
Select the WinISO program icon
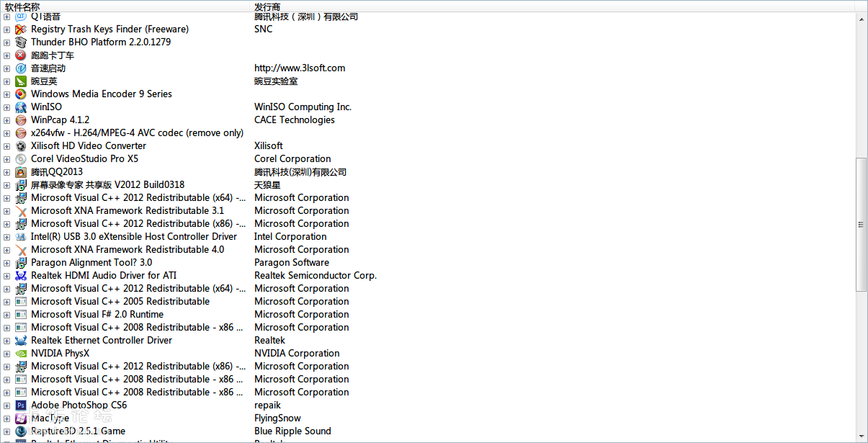tap(21, 107)
